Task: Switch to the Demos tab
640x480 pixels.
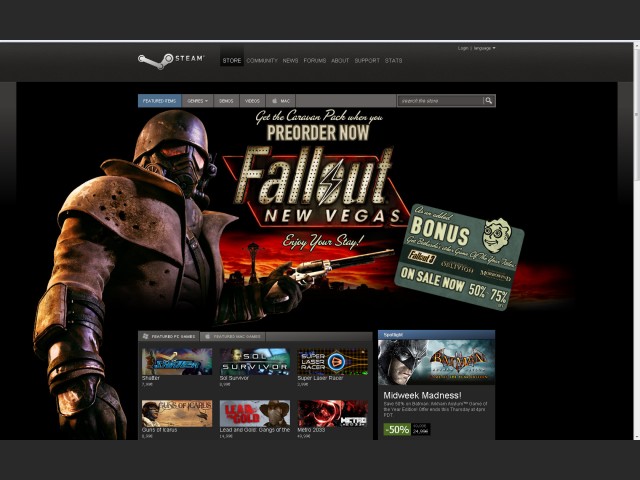Action: click(x=226, y=101)
